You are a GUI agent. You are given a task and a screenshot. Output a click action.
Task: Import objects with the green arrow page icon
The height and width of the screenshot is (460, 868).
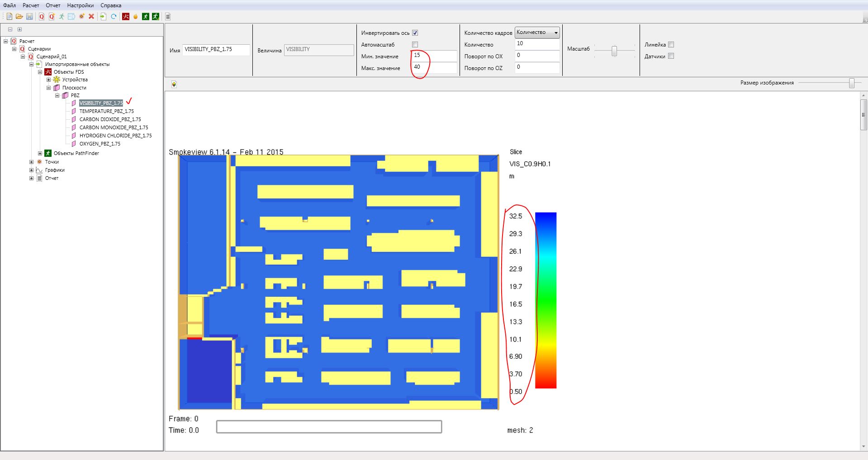[104, 17]
